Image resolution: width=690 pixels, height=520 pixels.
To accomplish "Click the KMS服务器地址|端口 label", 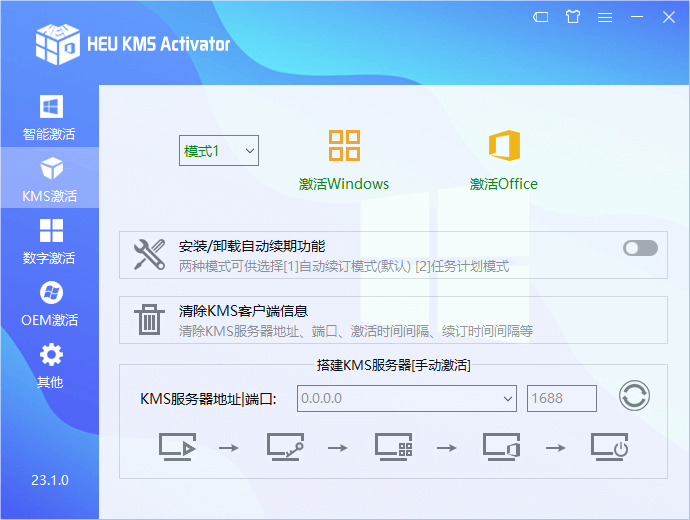I will [x=208, y=399].
